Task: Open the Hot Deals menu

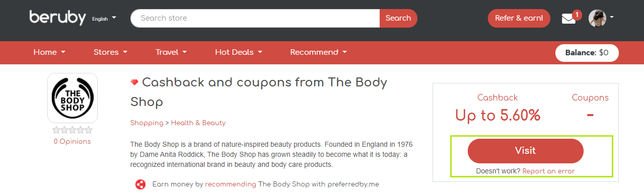Action: (239, 52)
